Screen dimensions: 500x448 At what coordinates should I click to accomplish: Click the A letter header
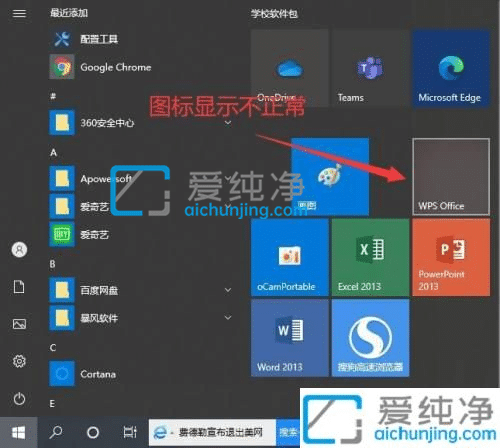(53, 153)
